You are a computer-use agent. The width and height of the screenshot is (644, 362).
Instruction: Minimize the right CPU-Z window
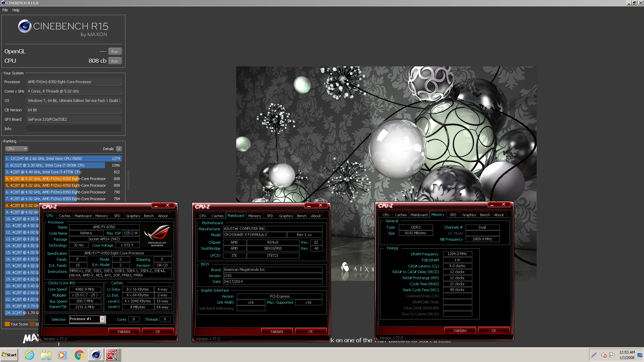(x=492, y=204)
